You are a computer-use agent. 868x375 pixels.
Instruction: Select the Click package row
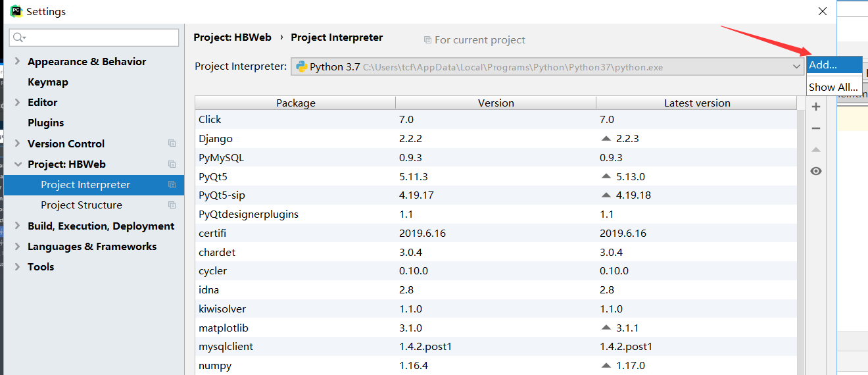coord(496,120)
